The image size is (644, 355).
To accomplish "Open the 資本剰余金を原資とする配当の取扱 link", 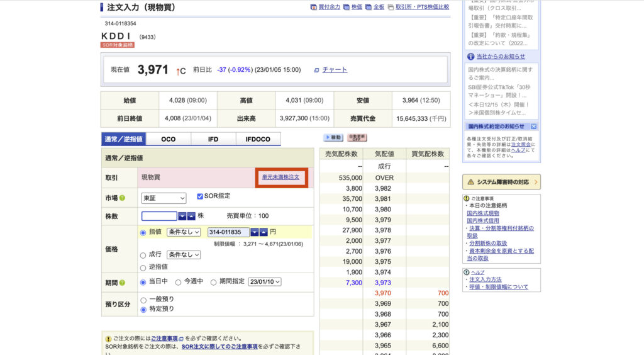I will click(501, 254).
